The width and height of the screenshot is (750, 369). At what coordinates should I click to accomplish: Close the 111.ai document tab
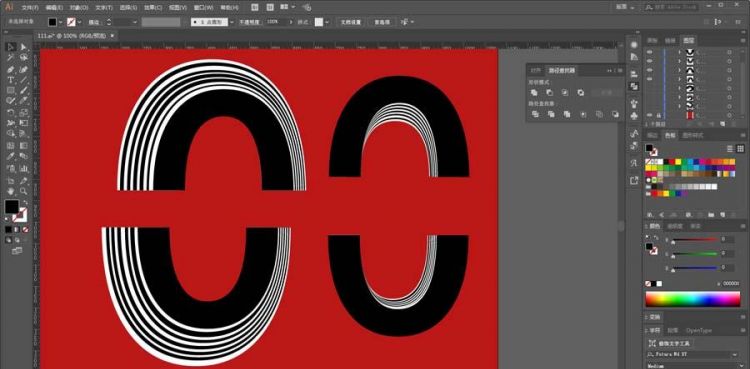(113, 36)
